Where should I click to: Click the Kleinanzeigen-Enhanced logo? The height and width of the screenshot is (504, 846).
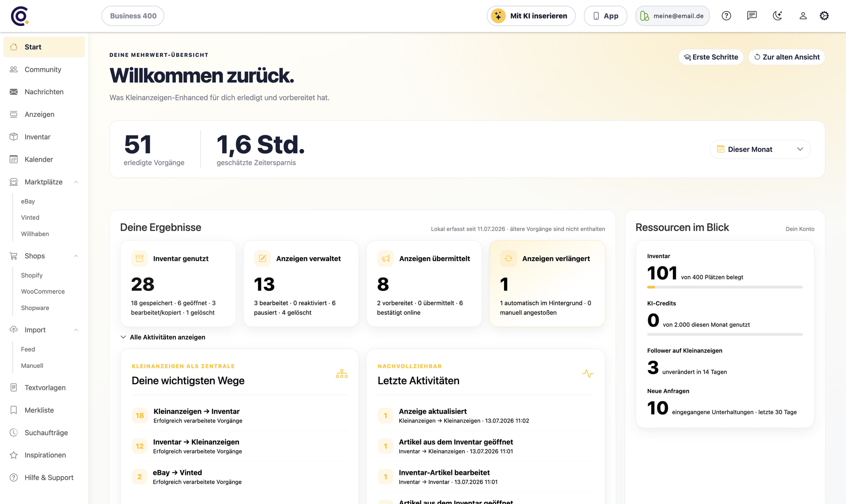[20, 16]
